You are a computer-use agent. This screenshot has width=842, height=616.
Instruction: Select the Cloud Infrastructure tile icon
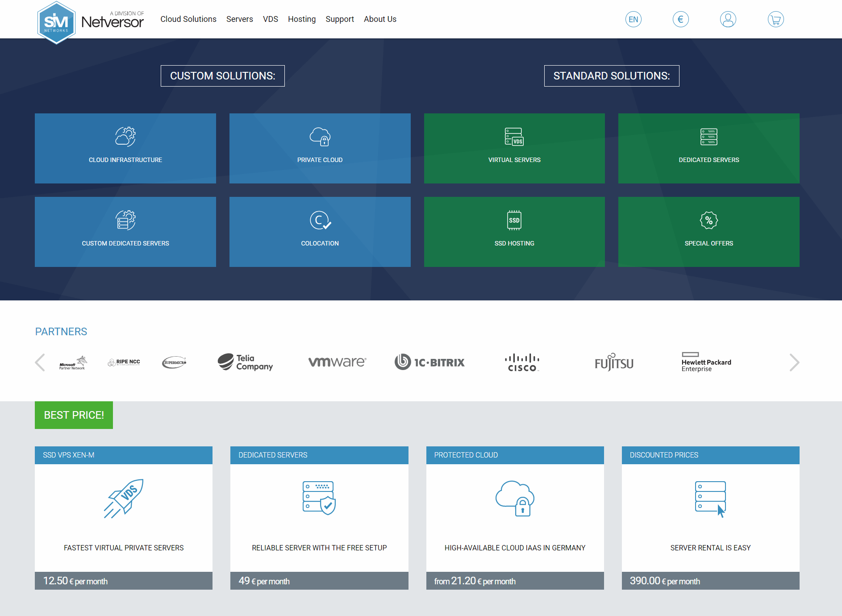click(125, 137)
